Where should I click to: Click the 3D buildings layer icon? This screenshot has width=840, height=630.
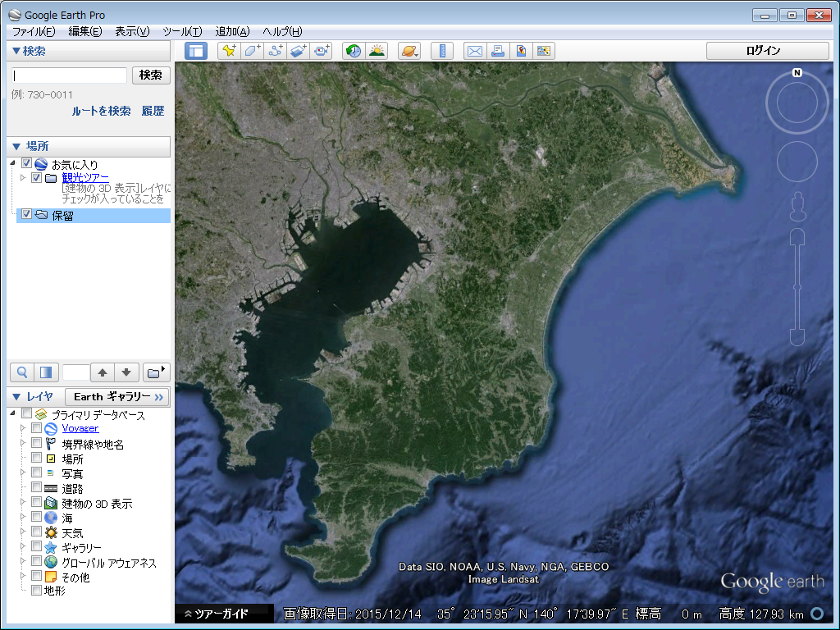pos(51,504)
